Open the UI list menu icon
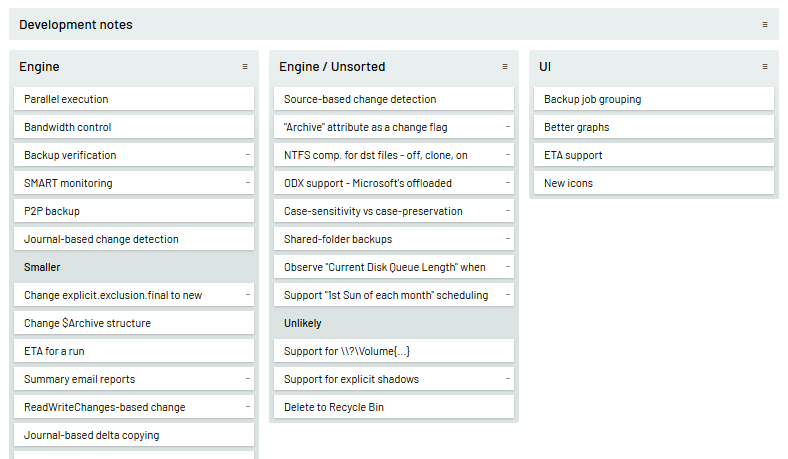The image size is (788, 459). pyautogui.click(x=765, y=66)
